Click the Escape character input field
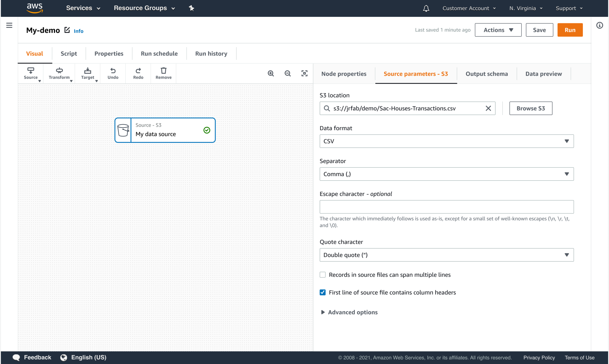This screenshot has height=364, width=609. click(447, 207)
